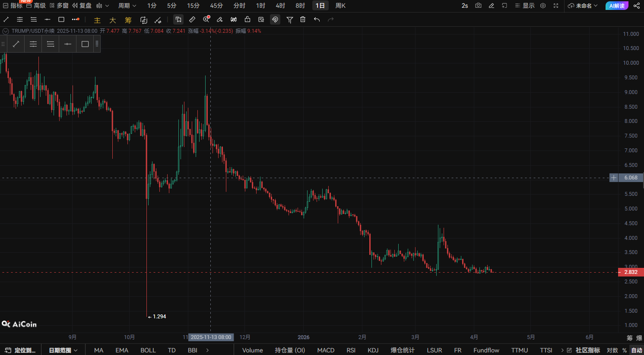Open the AI解读 analysis

pyautogui.click(x=617, y=6)
